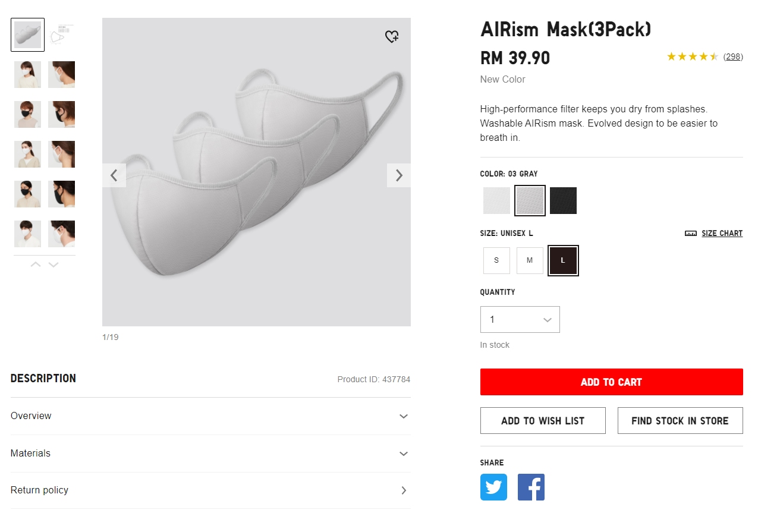Share product on Facebook
Image resolution: width=758 pixels, height=532 pixels.
531,487
